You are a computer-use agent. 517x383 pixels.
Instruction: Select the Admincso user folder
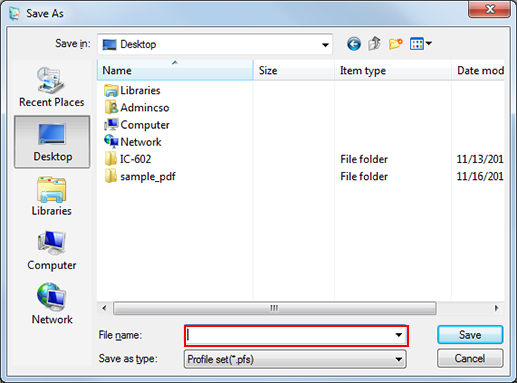click(x=137, y=108)
